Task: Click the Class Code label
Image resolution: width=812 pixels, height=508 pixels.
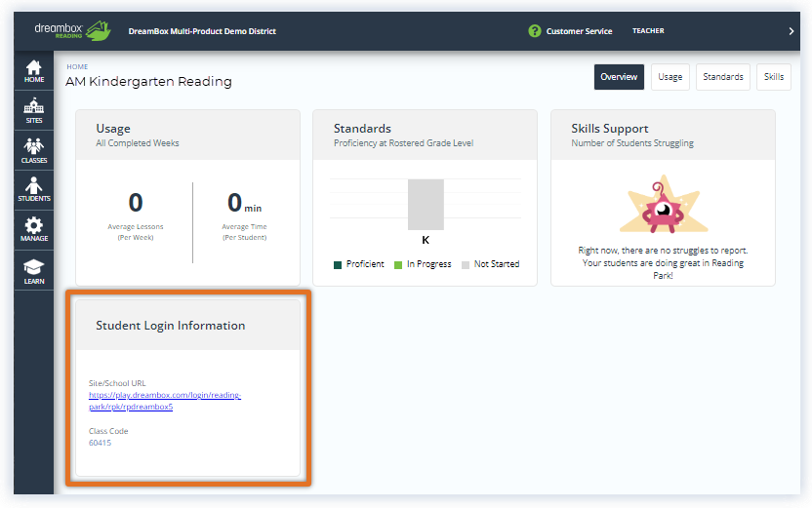Action: click(108, 431)
